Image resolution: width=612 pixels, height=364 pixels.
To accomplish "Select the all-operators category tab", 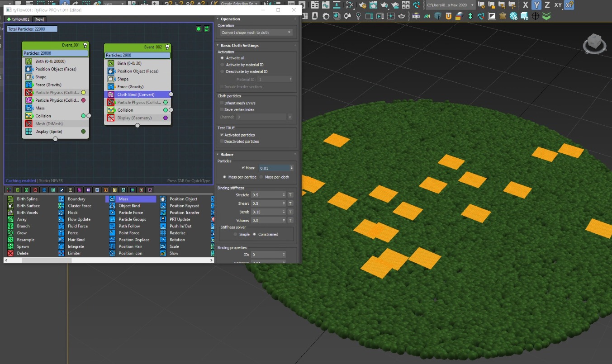I will pos(9,190).
